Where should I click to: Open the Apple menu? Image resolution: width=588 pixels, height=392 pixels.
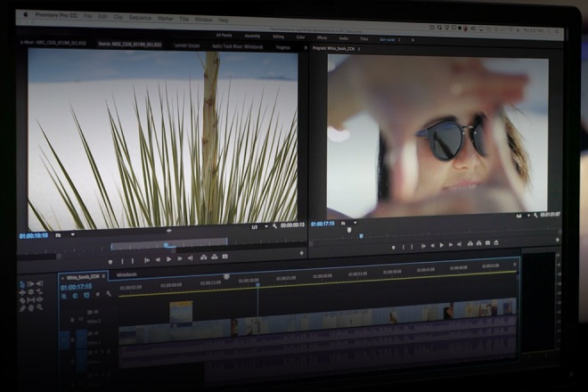coord(26,14)
